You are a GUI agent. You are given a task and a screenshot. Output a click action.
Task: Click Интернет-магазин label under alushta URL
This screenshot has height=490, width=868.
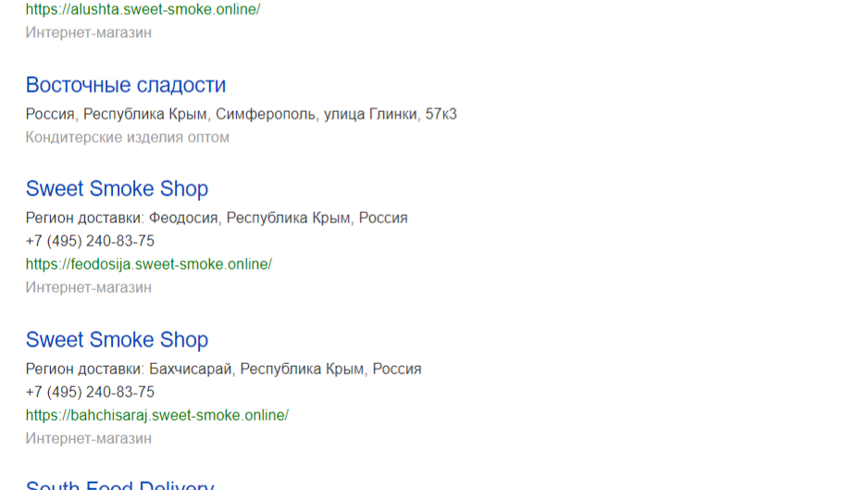[89, 32]
